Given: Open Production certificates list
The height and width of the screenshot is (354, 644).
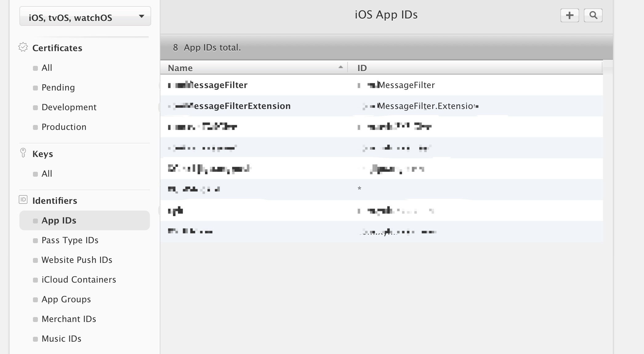Looking at the screenshot, I should tap(64, 127).
